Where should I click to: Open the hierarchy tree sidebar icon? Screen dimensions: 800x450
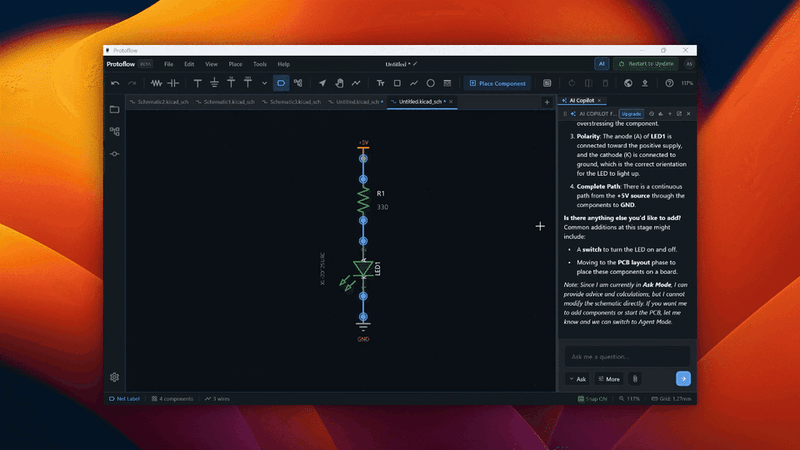114,132
